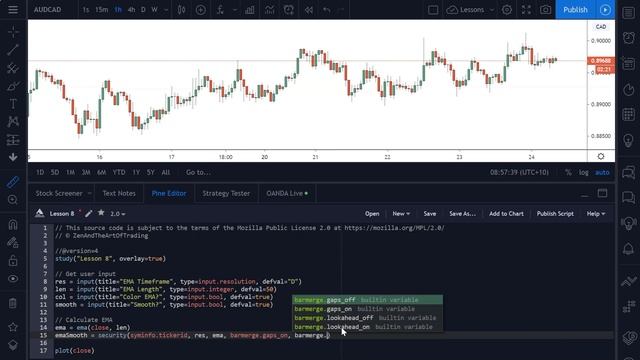This screenshot has width=640, height=360.
Task: Expand the New script dropdown
Action: (x=401, y=213)
